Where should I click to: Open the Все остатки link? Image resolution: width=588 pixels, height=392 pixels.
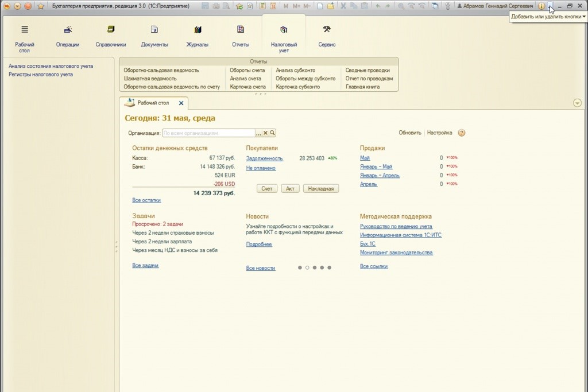point(146,200)
